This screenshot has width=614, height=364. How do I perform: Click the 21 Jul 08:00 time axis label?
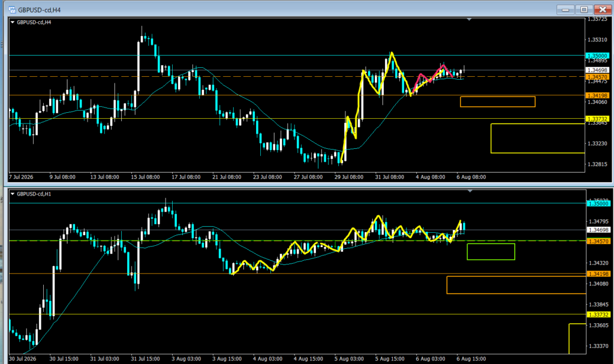(x=227, y=177)
